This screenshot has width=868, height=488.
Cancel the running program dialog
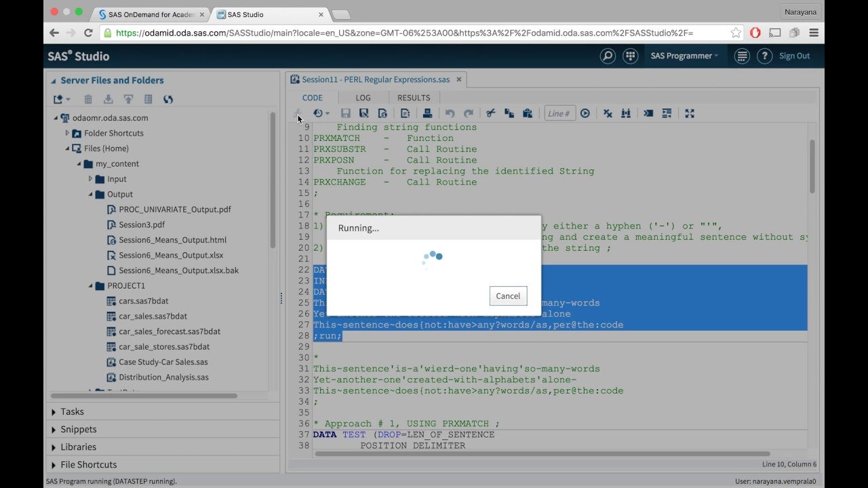(508, 296)
